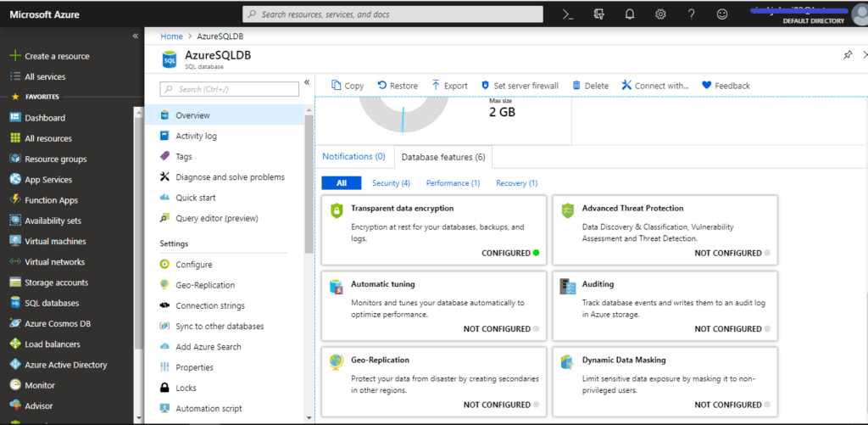868x425 pixels.
Task: Collapse the left favorites sidebar
Action: point(135,36)
